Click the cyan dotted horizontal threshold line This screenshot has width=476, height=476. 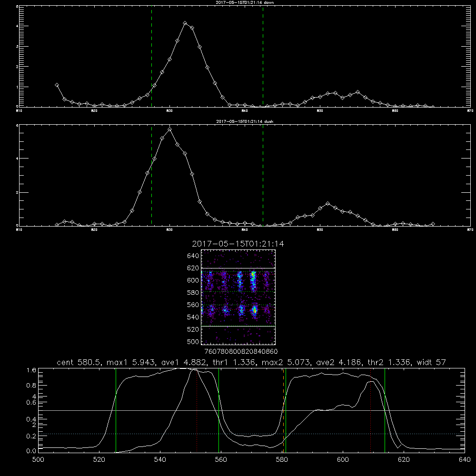tap(251, 434)
